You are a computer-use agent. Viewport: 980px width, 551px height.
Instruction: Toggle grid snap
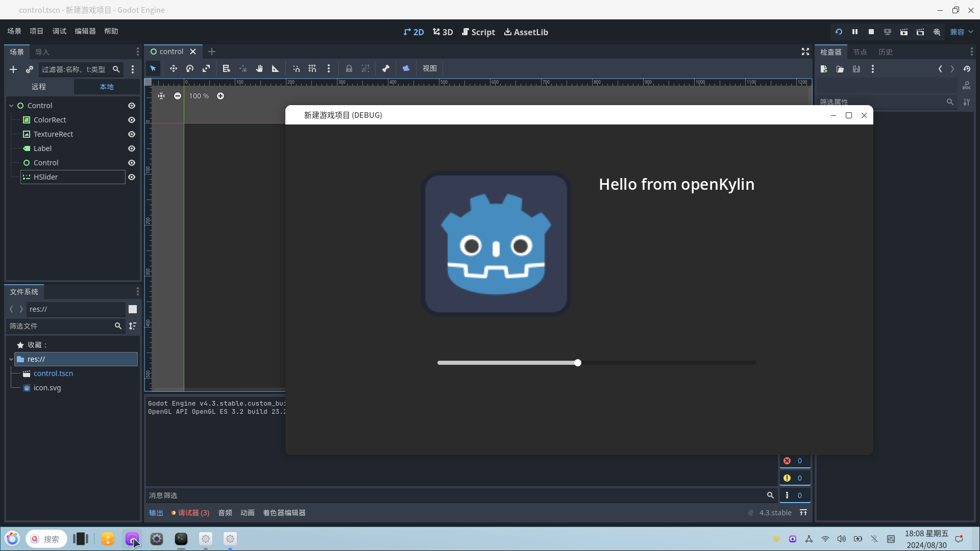(312, 68)
